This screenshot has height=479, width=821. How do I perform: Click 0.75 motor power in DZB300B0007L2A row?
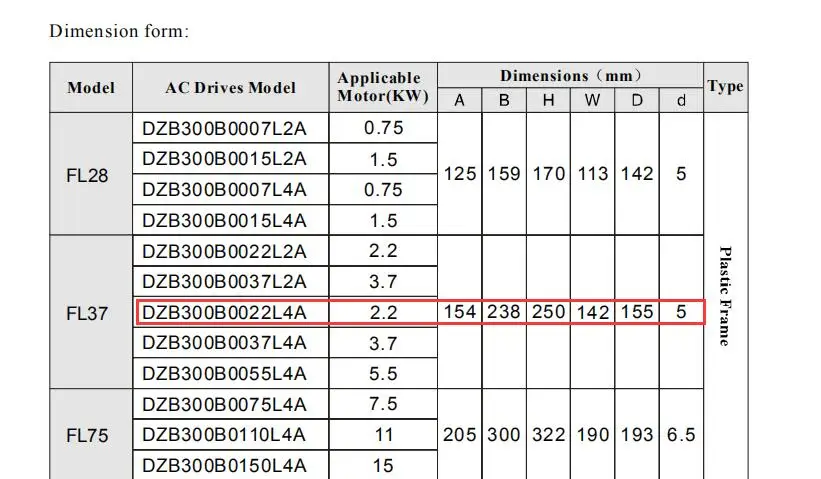(x=383, y=128)
